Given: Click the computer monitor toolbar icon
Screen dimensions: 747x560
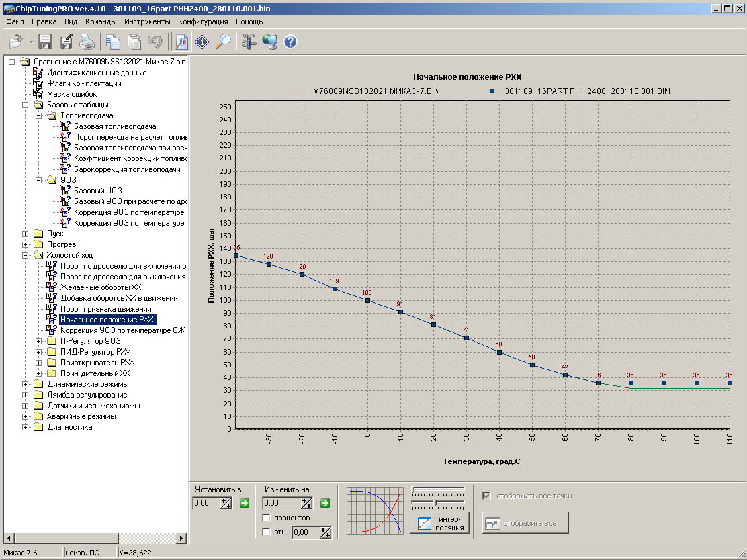Looking at the screenshot, I should tap(269, 42).
